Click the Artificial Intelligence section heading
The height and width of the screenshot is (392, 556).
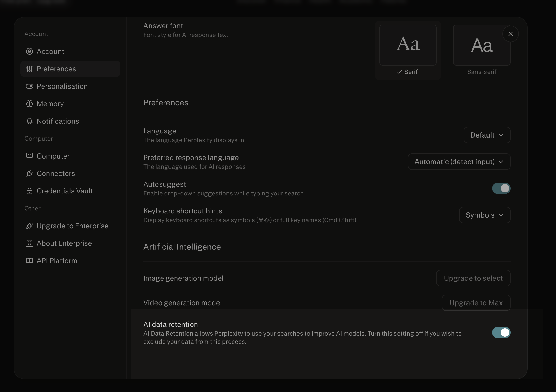pos(182,247)
